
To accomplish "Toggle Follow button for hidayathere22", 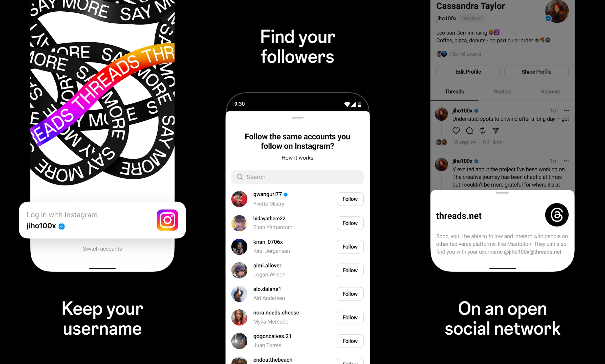I will click(350, 223).
